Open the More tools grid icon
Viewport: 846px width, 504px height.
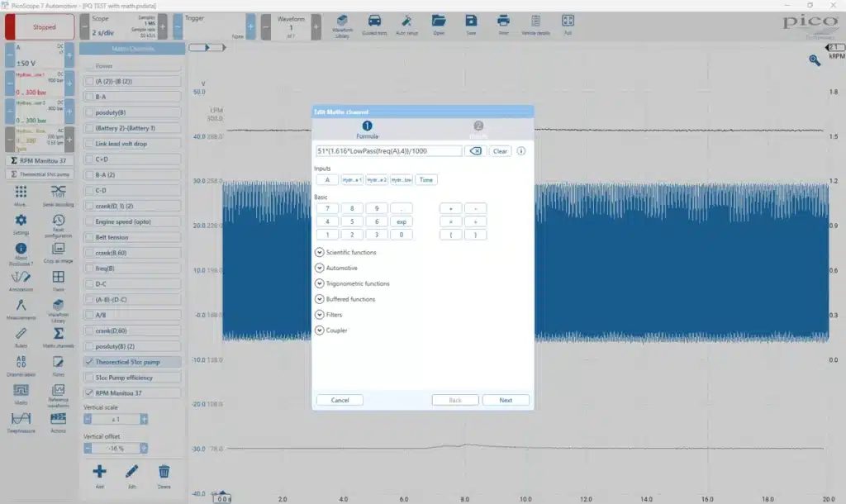(x=21, y=195)
